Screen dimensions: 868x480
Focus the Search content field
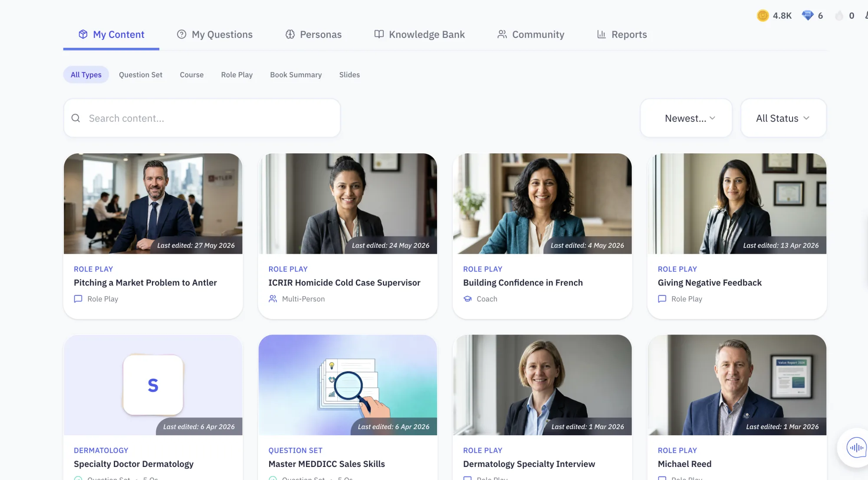tap(202, 118)
